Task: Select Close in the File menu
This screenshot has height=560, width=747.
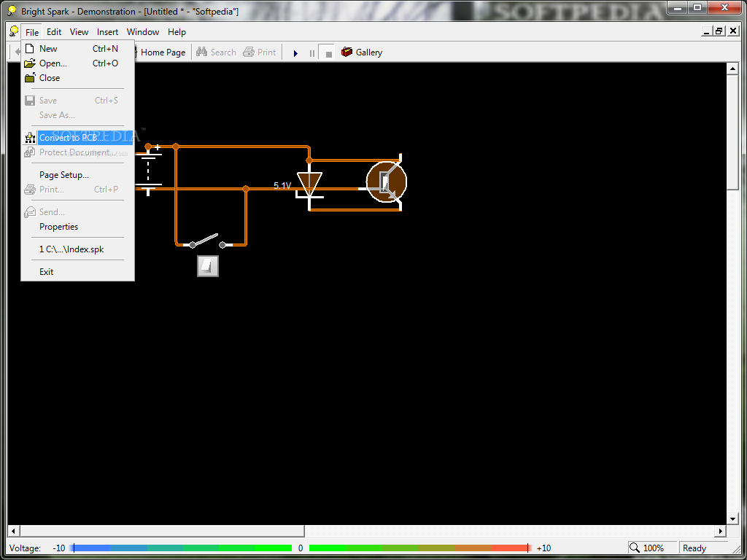Action: (77, 77)
